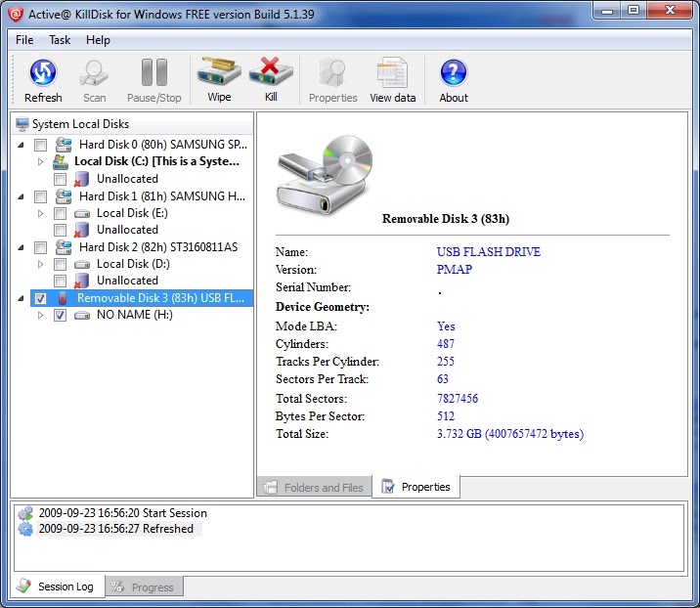Switch to the Session Log tab

tap(57, 586)
